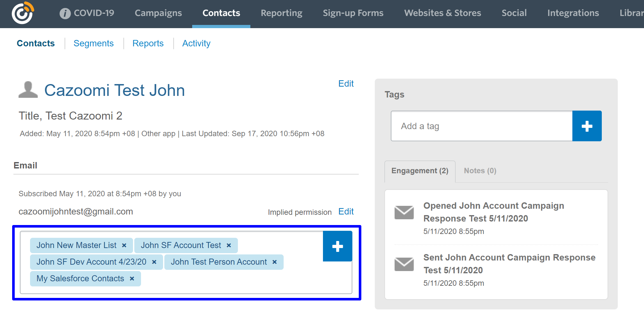This screenshot has height=319, width=644.
Task: Click the Tags panel heading
Action: click(394, 95)
